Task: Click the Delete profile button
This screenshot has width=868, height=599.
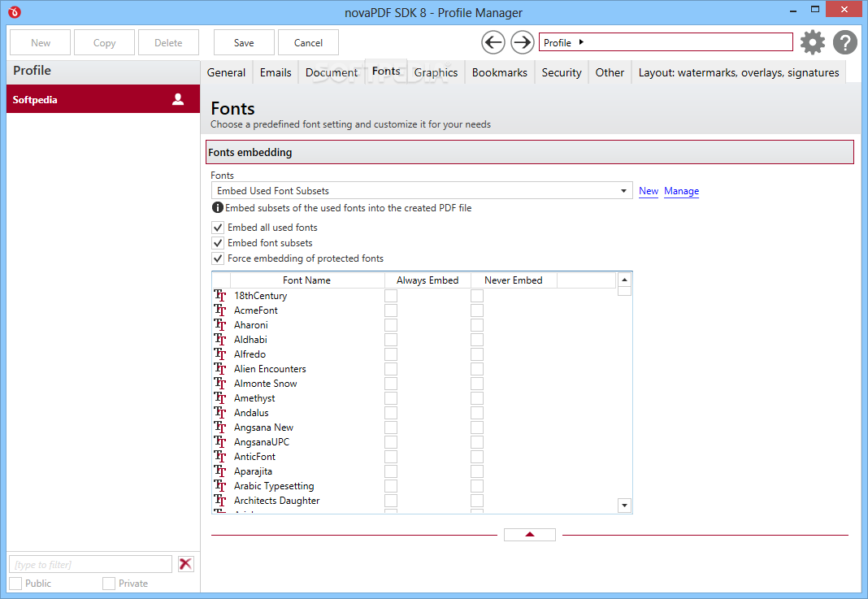Action: 168,42
